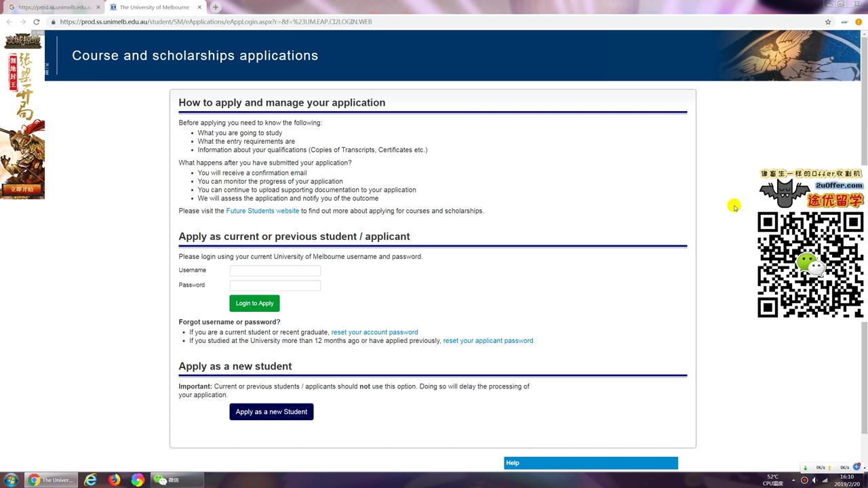Click Login to Apply button
Image resolution: width=868 pixels, height=488 pixels.
coord(254,304)
